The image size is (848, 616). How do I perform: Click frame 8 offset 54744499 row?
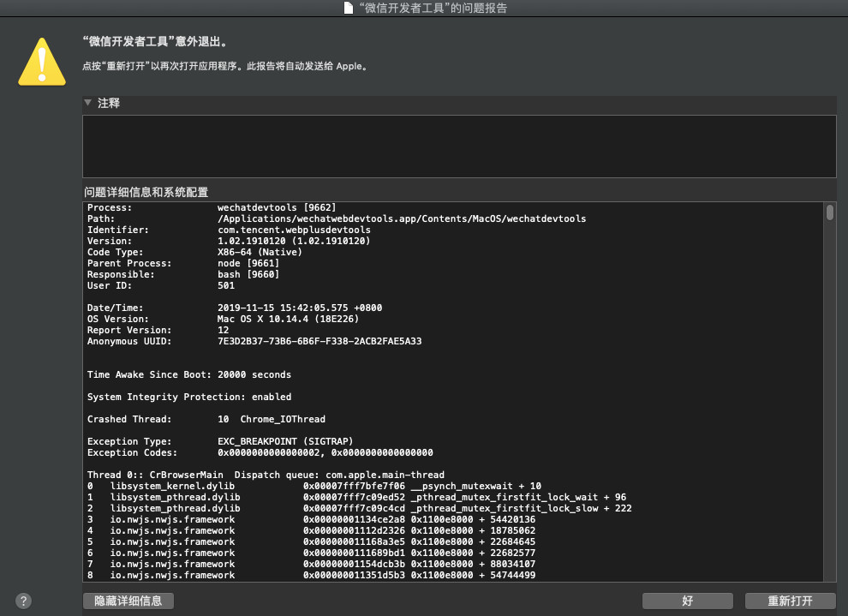(x=312, y=575)
